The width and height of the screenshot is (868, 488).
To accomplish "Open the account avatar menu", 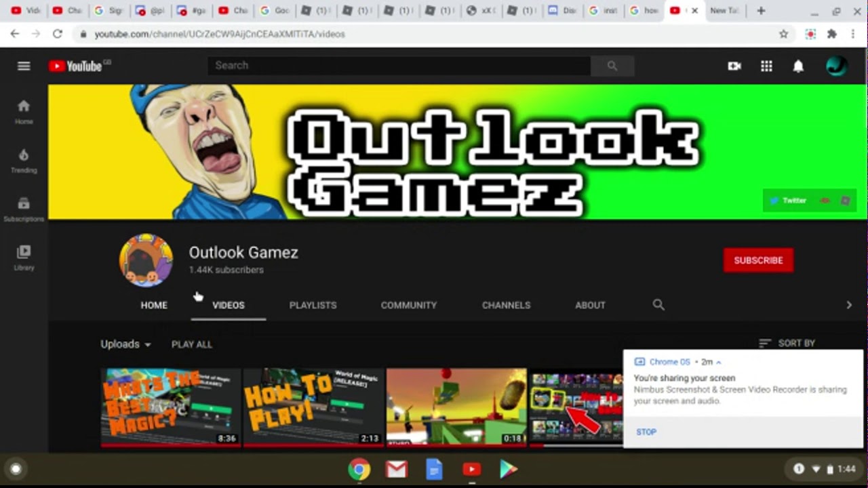I will coord(837,66).
